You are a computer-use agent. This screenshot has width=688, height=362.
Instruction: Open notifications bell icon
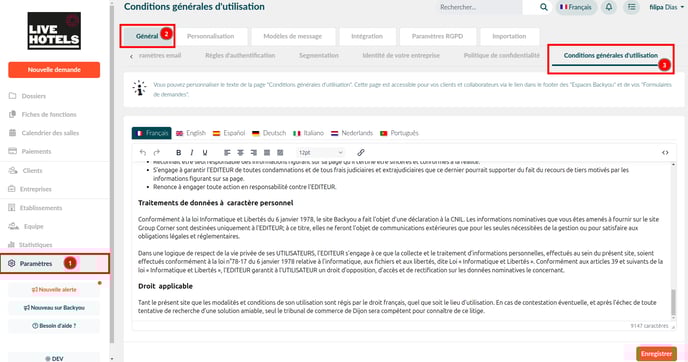coord(609,7)
